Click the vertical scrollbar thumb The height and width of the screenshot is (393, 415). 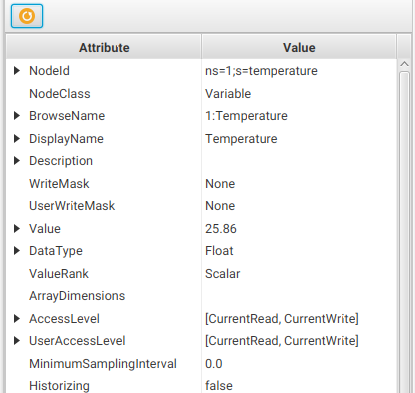click(x=404, y=232)
